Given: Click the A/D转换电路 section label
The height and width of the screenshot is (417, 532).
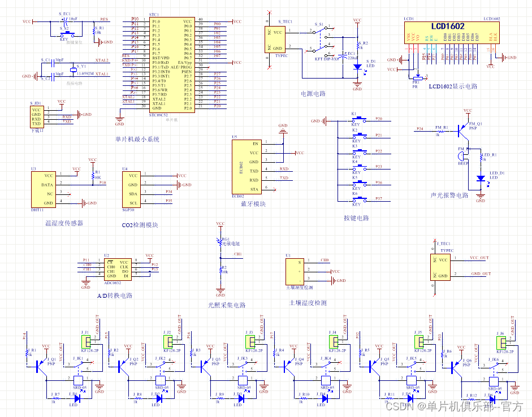Looking at the screenshot, I should [x=115, y=296].
